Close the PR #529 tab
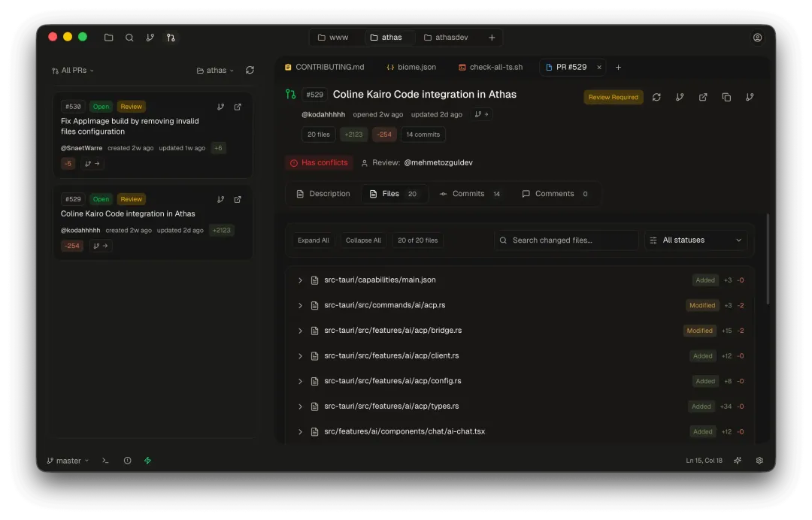Image resolution: width=812 pixels, height=520 pixels. (599, 68)
